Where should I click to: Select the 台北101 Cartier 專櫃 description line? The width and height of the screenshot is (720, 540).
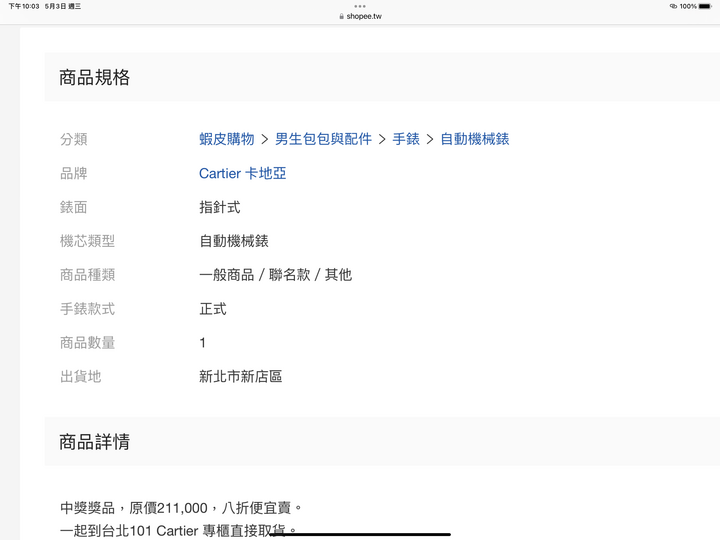pos(178,531)
